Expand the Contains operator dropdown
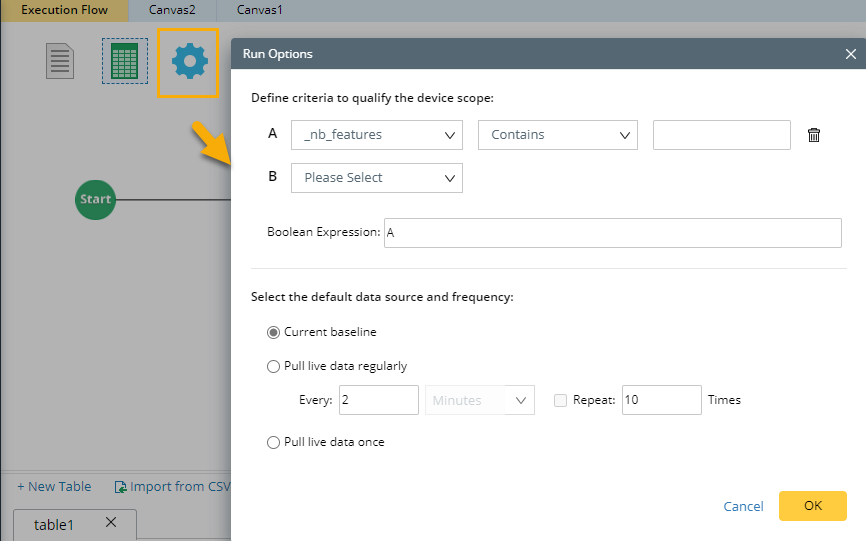The image size is (866, 541). [558, 135]
